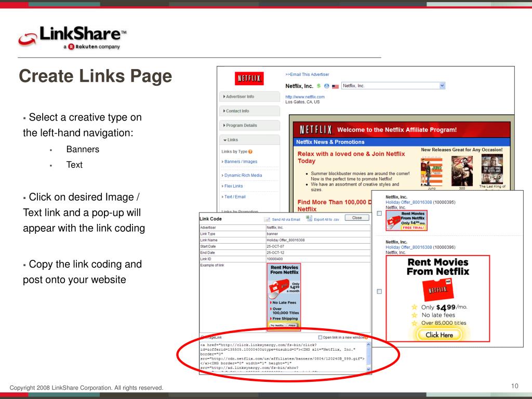Screen dimensions: 532x399
Task: Click the 25-OCT-12 End Date value
Action: click(275, 253)
